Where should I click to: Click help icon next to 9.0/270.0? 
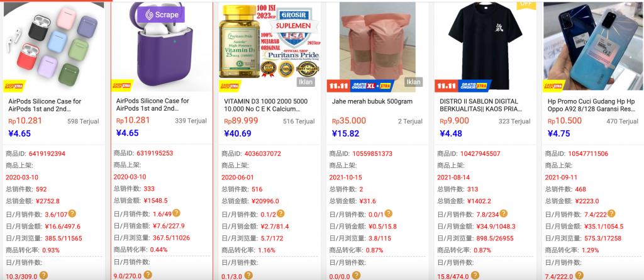pyautogui.click(x=148, y=275)
